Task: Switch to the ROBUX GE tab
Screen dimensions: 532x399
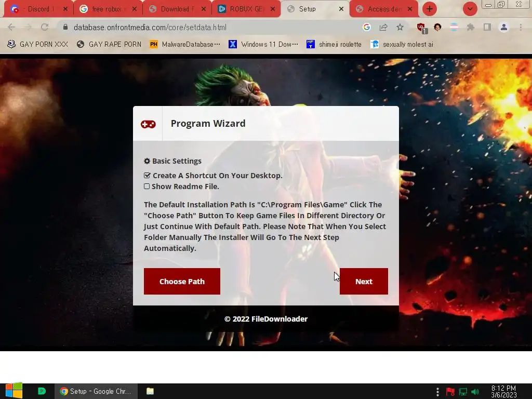Action: pos(246,9)
